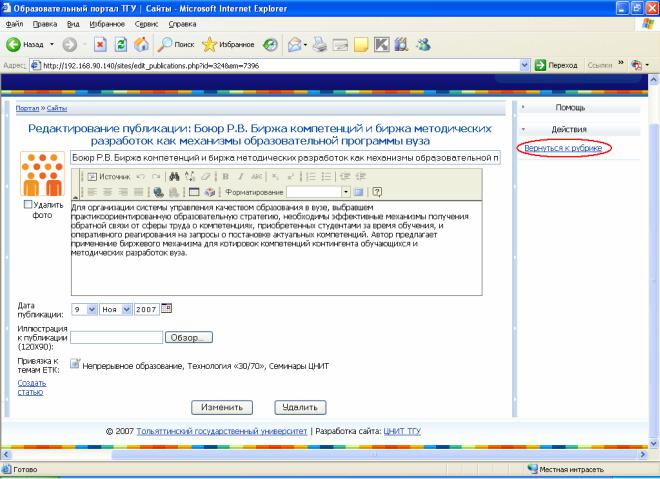
Task: Open the Файл menu
Action: pyautogui.click(x=14, y=24)
